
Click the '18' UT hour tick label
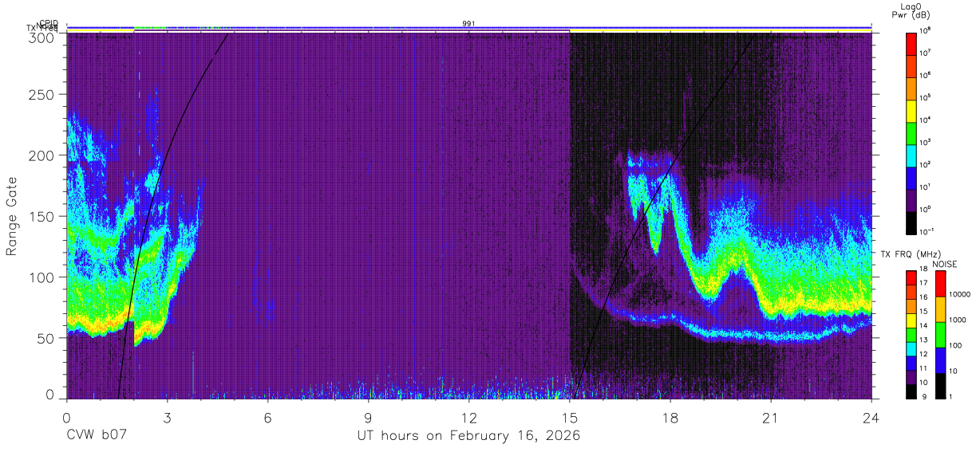[670, 417]
